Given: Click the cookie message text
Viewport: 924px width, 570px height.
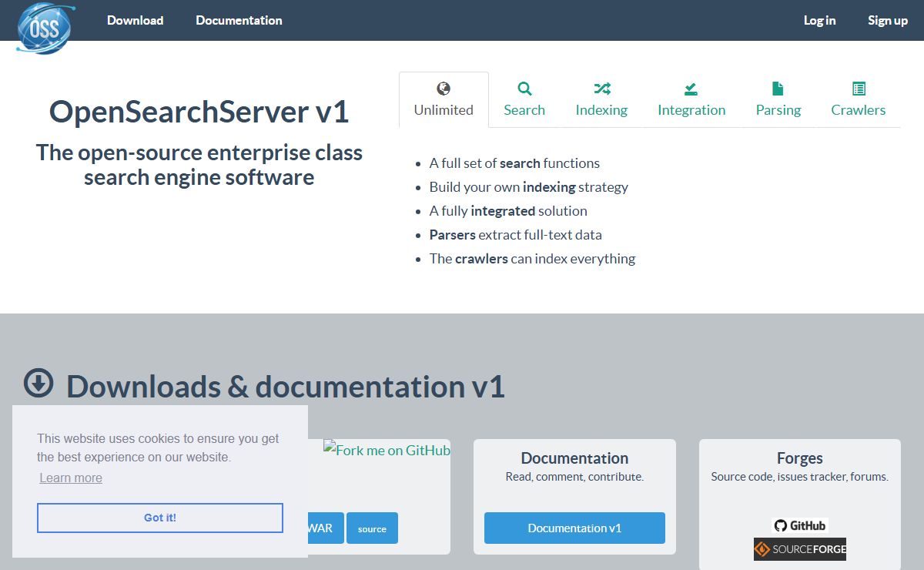Looking at the screenshot, I should 158,448.
